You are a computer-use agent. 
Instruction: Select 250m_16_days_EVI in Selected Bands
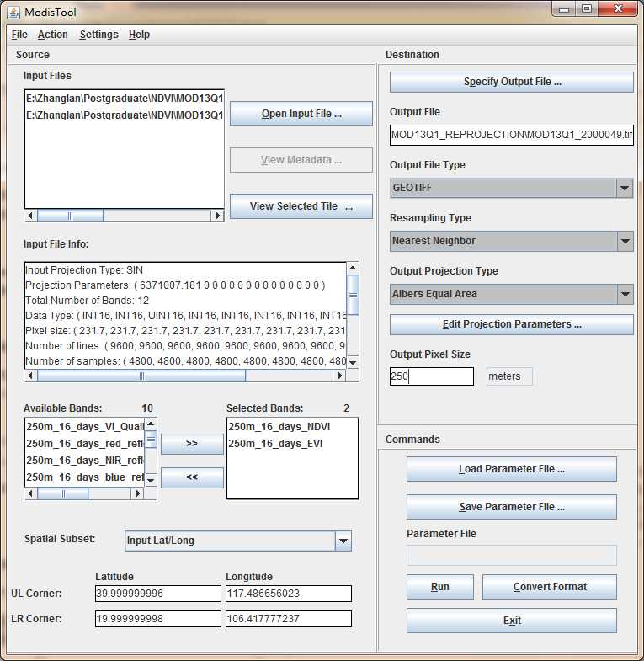tap(292, 444)
